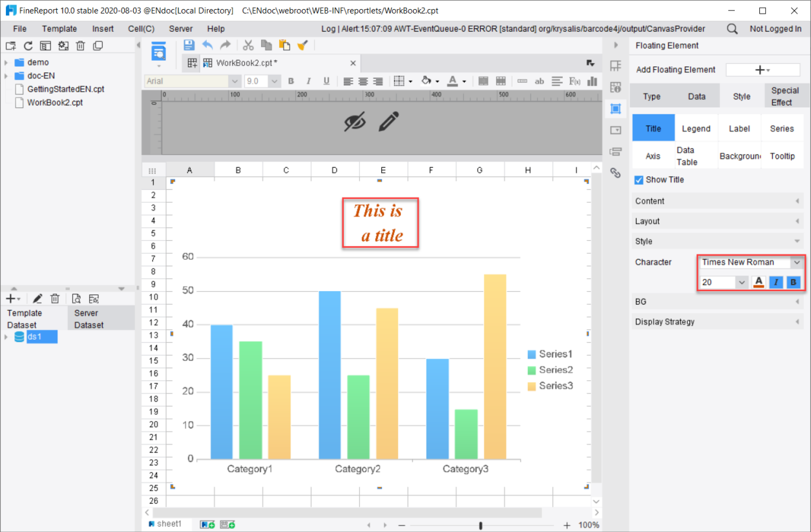Screen dimensions: 811x532
Task: Open the Template menu
Action: [x=59, y=29]
